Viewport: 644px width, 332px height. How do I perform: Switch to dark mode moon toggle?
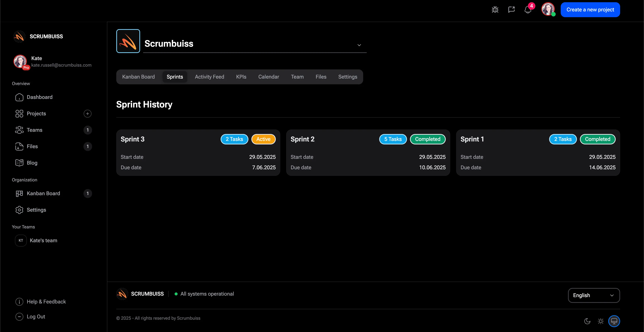pos(587,321)
